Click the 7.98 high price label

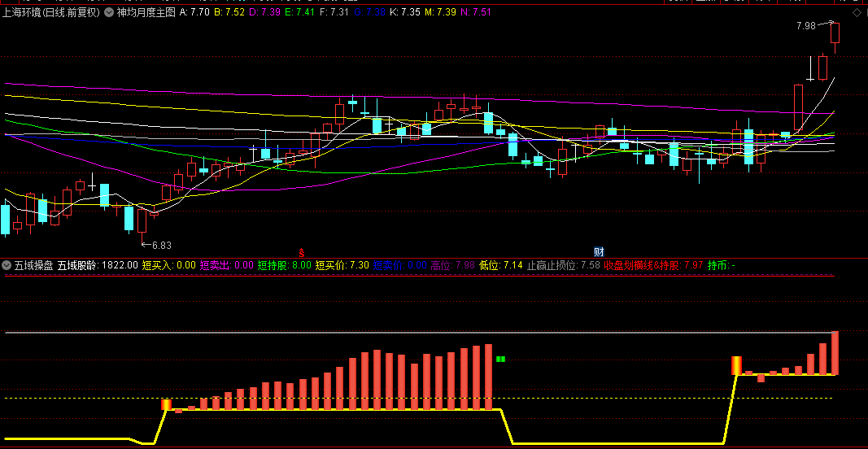806,26
